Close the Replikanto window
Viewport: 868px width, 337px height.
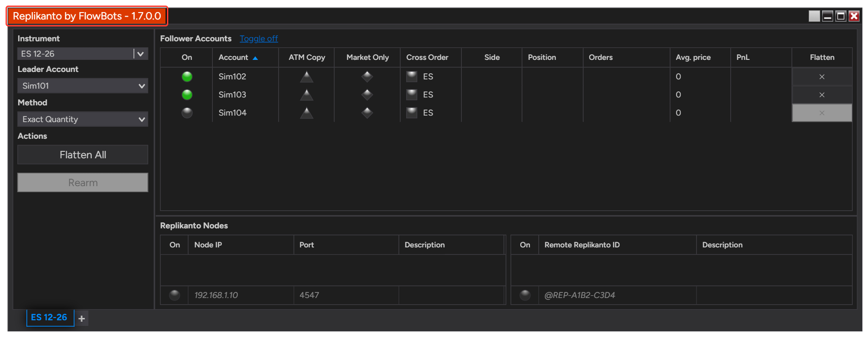click(x=854, y=16)
